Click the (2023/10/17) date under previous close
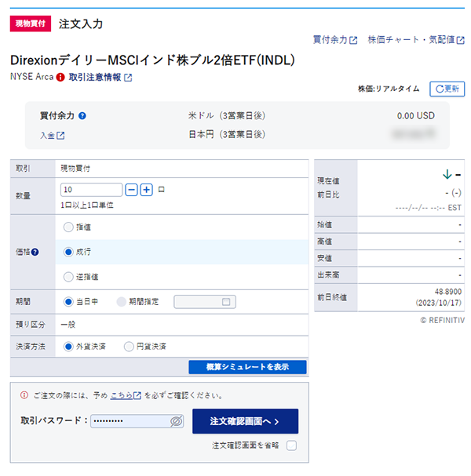471x476 pixels. 439,303
